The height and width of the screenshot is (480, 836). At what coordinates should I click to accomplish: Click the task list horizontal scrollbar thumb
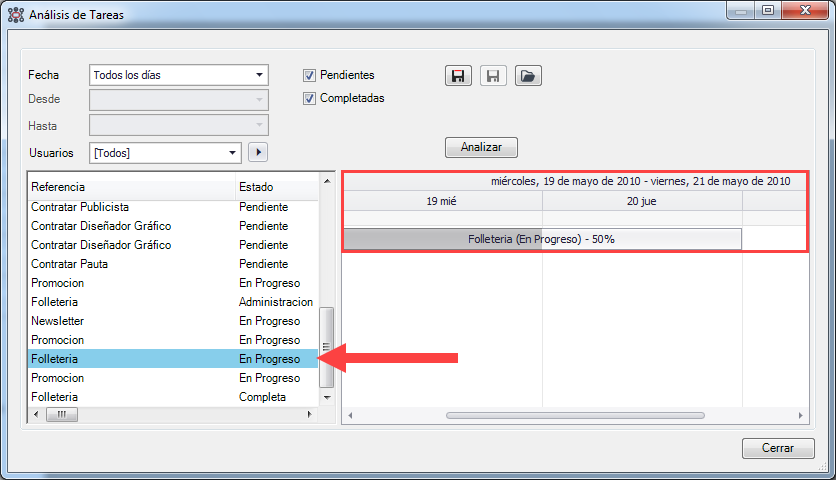pos(62,414)
